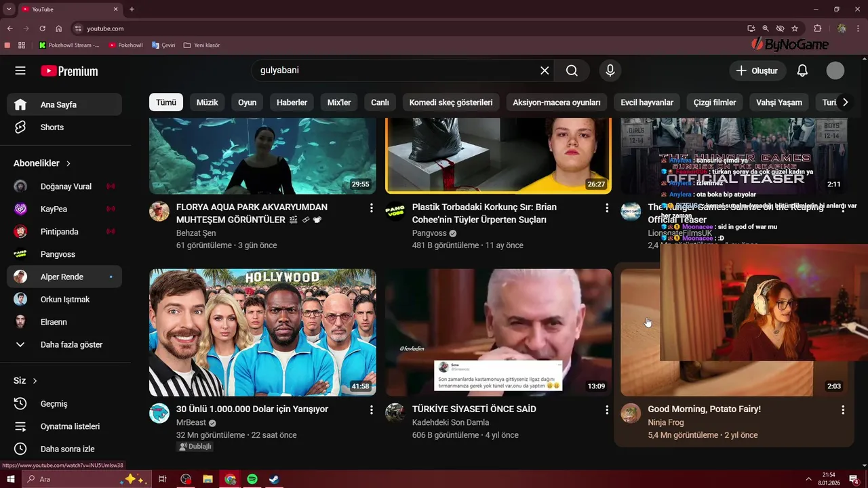Go to Ana Sayfa in sidebar
Image resolution: width=868 pixels, height=488 pixels.
[x=64, y=104]
